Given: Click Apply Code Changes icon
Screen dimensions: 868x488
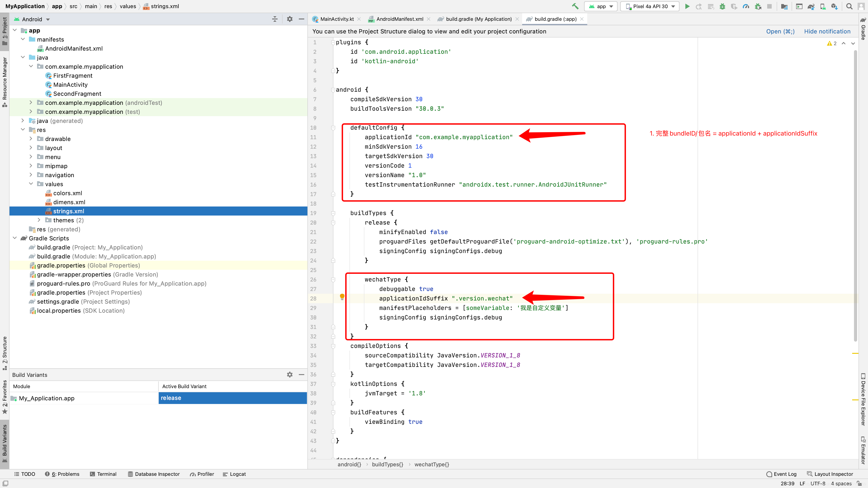Looking at the screenshot, I should (711, 6).
